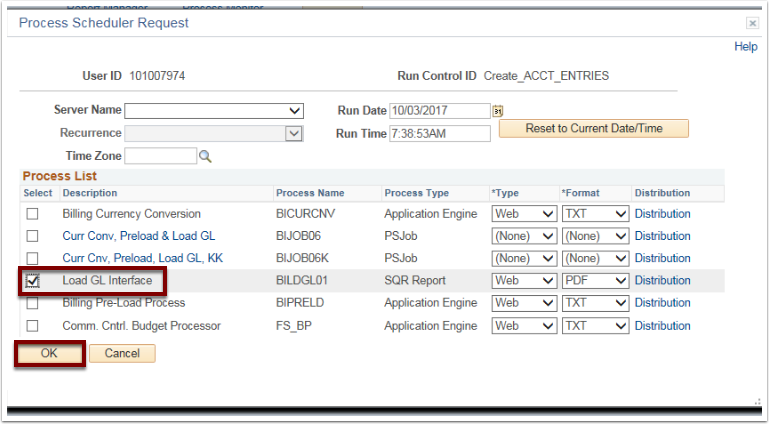769x424 pixels.
Task: Open Type dropdown for FS_BP row
Action: [x=524, y=326]
